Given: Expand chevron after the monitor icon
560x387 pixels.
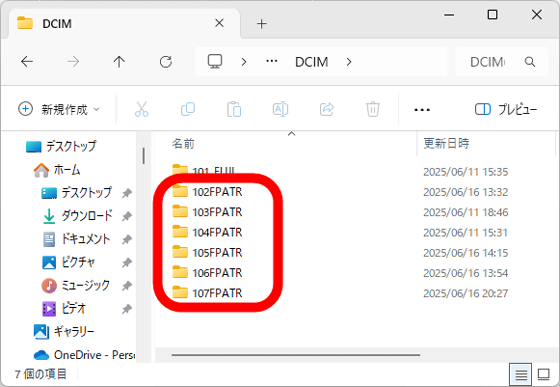Looking at the screenshot, I should [x=244, y=62].
